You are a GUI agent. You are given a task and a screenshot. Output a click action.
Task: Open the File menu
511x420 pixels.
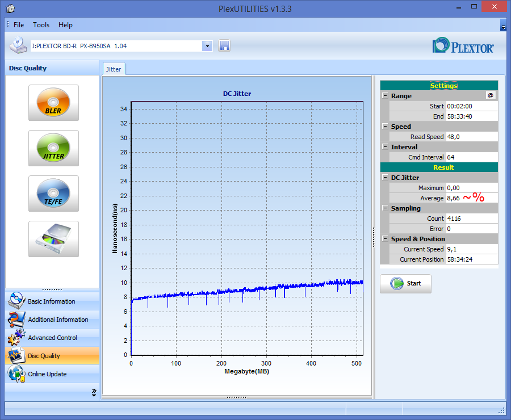[x=19, y=25]
